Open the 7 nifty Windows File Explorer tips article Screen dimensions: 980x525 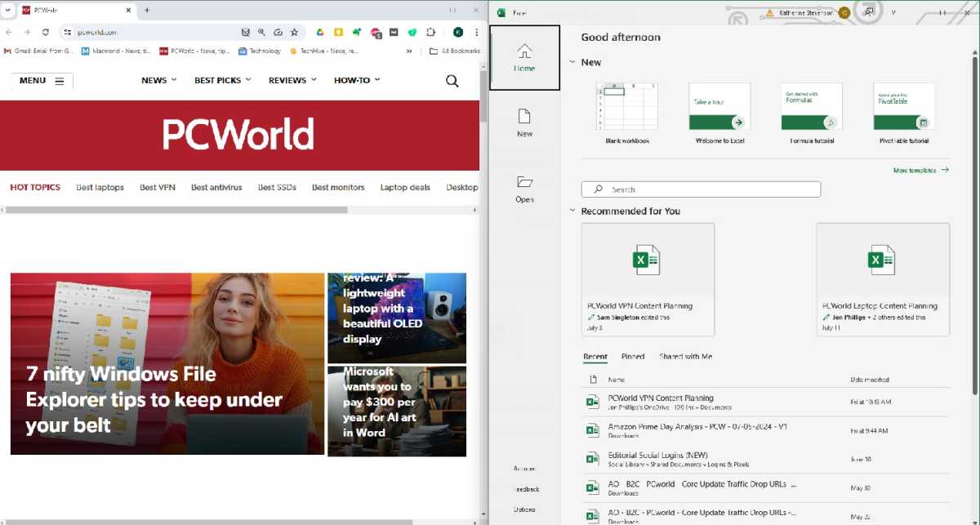[x=167, y=363]
